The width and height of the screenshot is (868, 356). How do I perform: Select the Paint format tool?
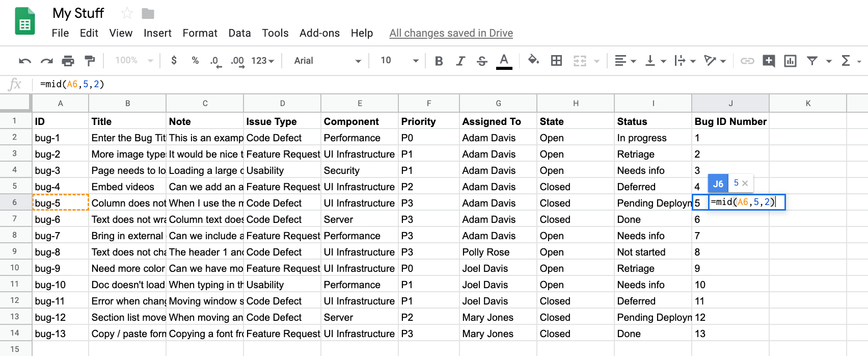click(90, 61)
